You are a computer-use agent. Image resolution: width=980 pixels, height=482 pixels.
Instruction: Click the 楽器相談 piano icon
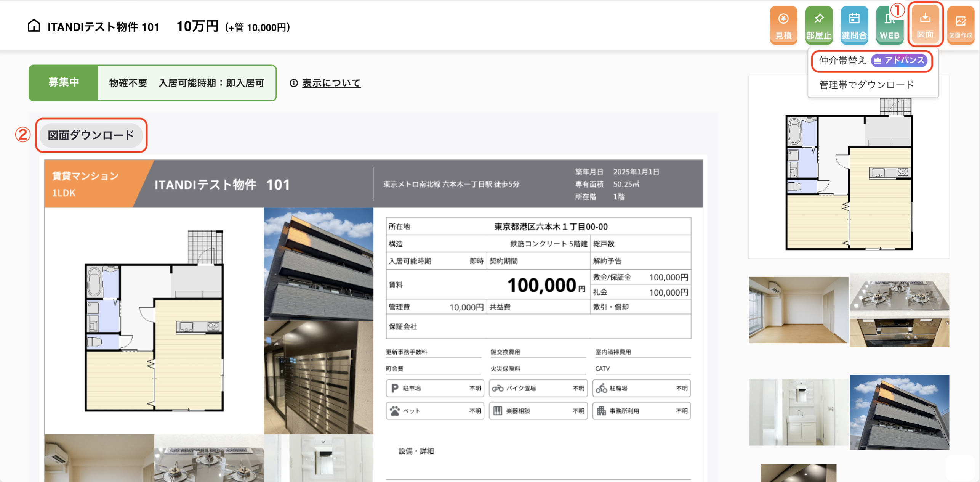click(498, 411)
